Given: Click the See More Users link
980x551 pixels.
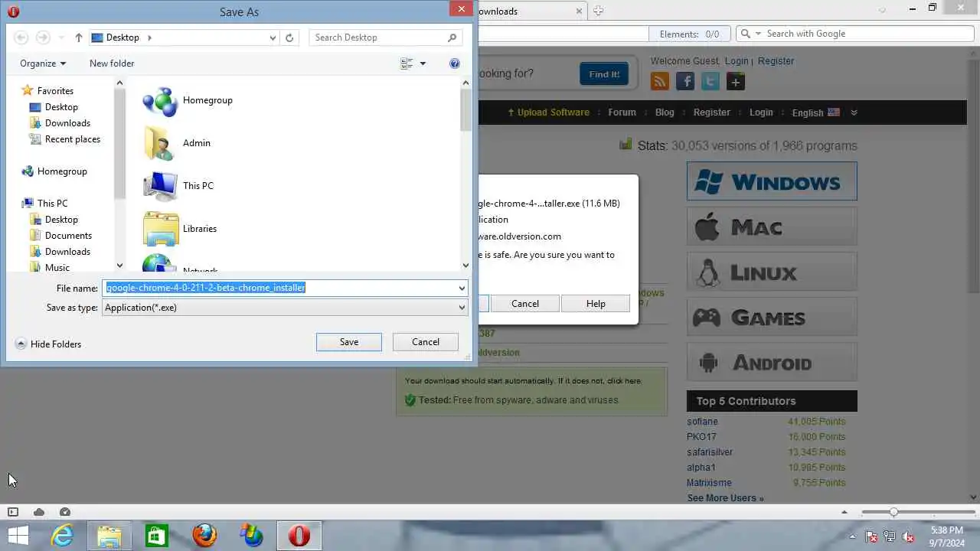Looking at the screenshot, I should [725, 498].
